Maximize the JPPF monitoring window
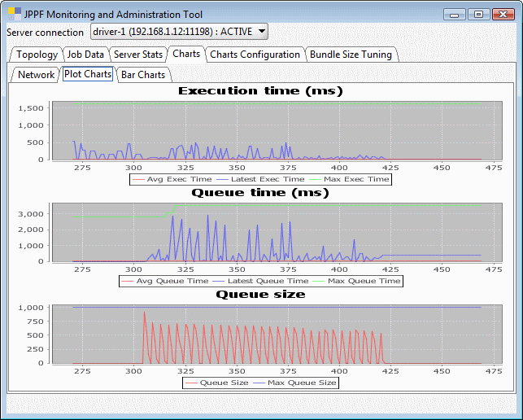The image size is (523, 420). pyautogui.click(x=478, y=14)
